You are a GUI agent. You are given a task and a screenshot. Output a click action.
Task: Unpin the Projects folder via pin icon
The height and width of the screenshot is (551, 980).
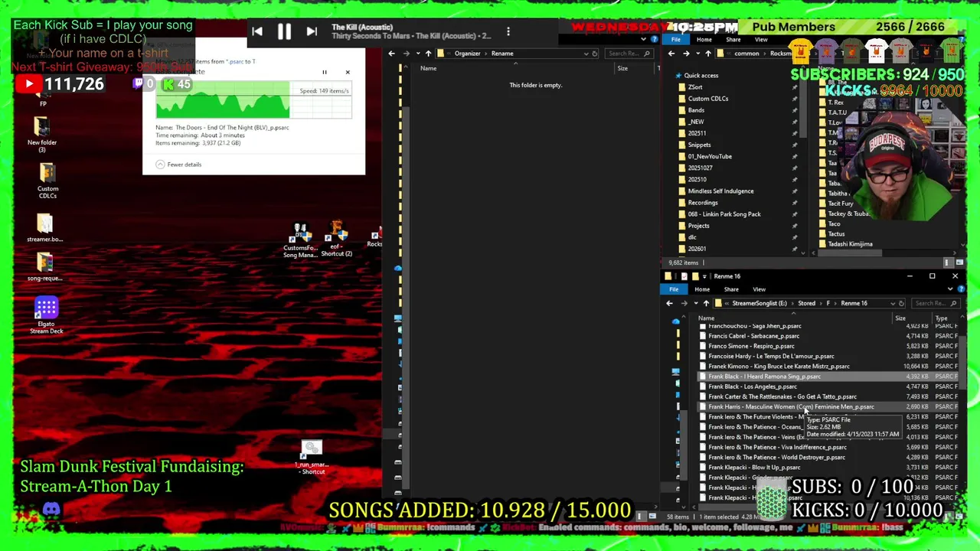[794, 226]
